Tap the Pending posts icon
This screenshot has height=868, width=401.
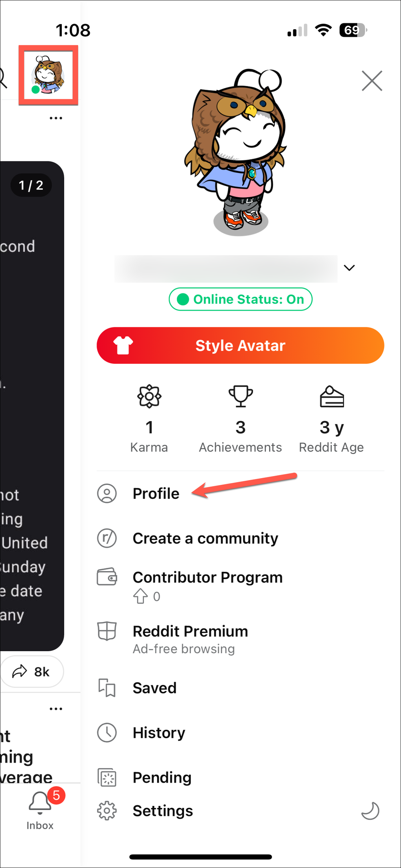(106, 777)
